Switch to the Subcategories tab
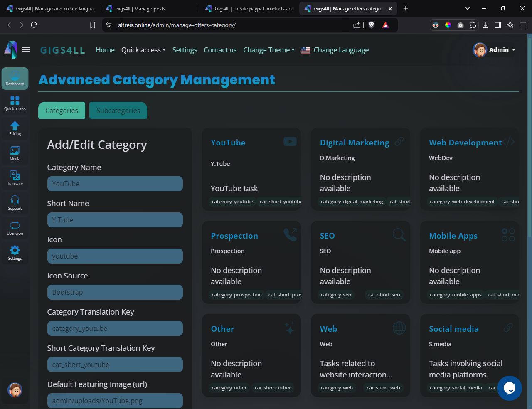The image size is (532, 409). (118, 111)
